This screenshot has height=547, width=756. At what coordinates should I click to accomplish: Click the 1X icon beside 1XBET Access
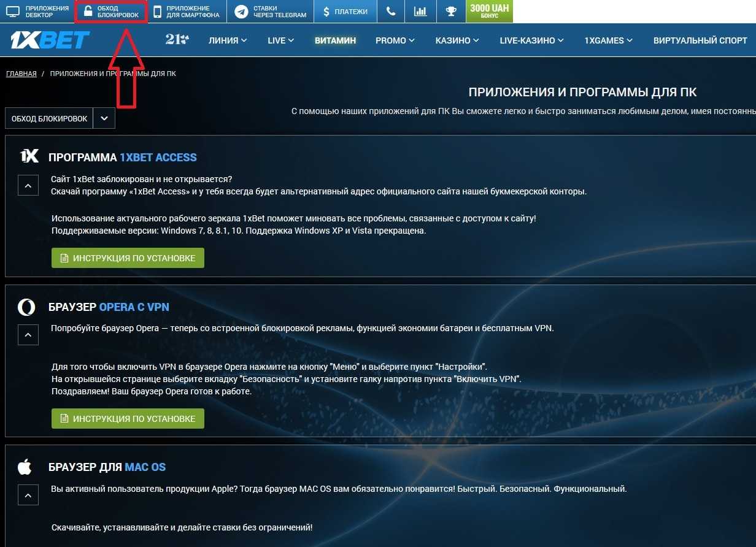tap(29, 156)
